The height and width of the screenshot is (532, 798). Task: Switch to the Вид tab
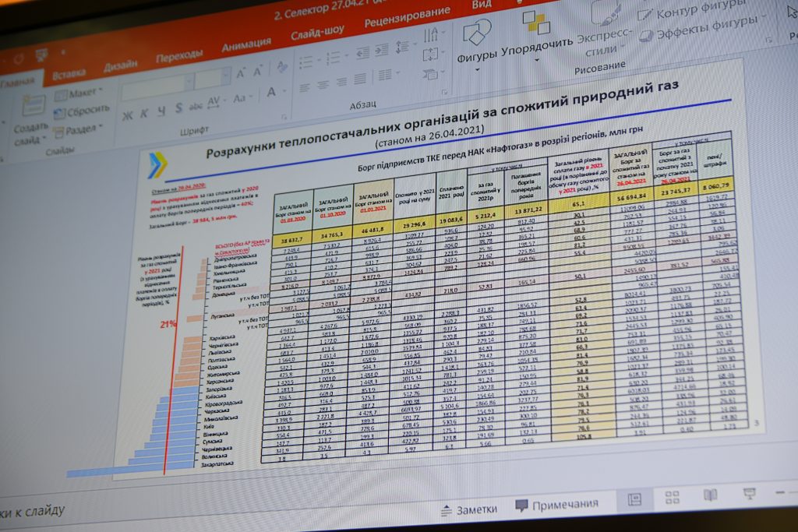point(481,5)
